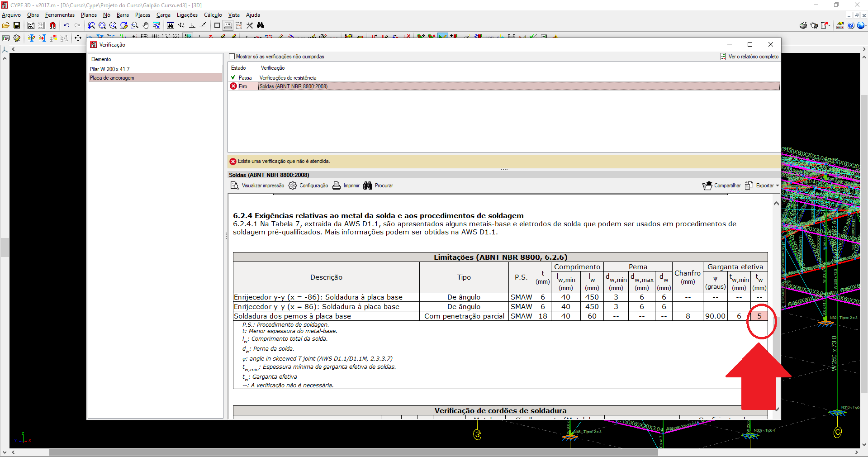868x457 pixels.
Task: Click the save file icon
Action: click(x=17, y=25)
